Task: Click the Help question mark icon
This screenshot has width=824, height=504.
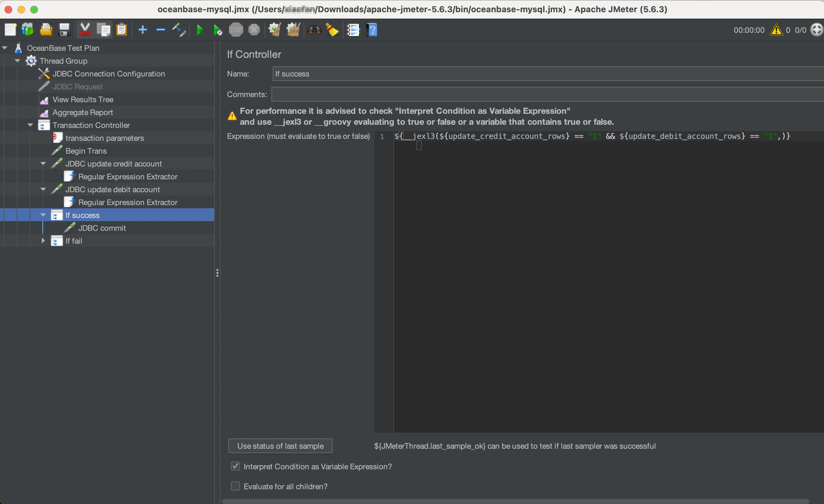Action: pyautogui.click(x=372, y=30)
